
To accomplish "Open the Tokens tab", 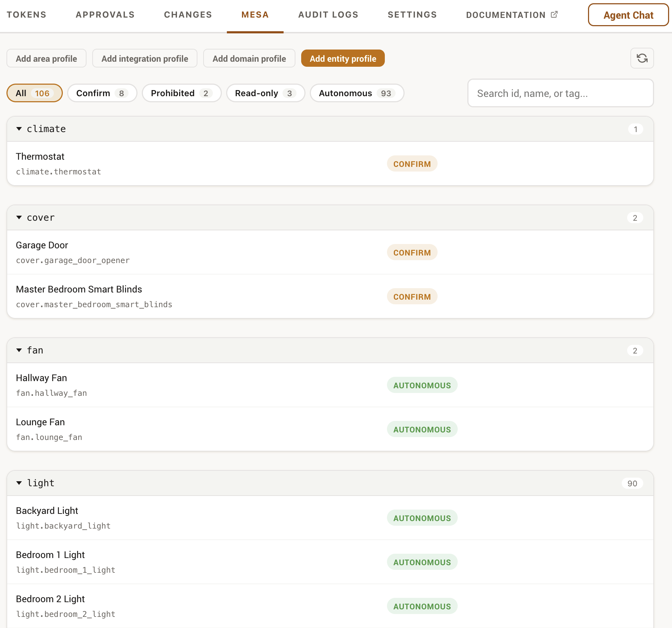I will pyautogui.click(x=27, y=15).
